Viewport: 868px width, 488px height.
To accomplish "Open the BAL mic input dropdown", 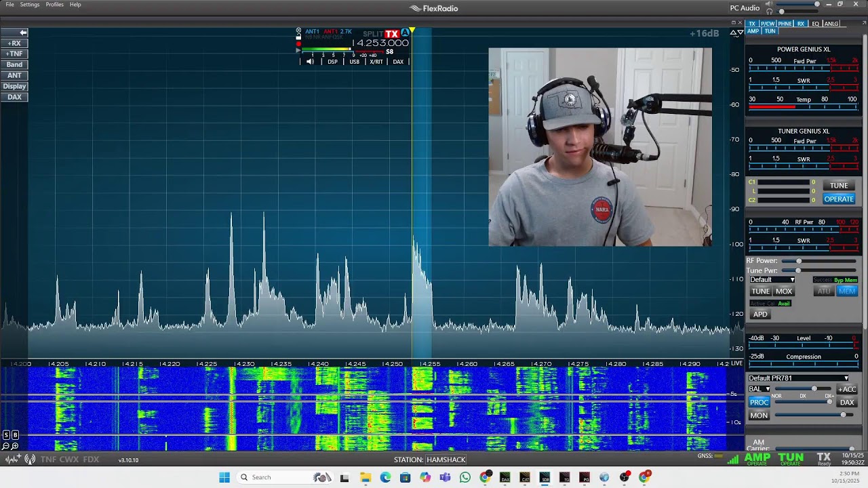I will [759, 389].
